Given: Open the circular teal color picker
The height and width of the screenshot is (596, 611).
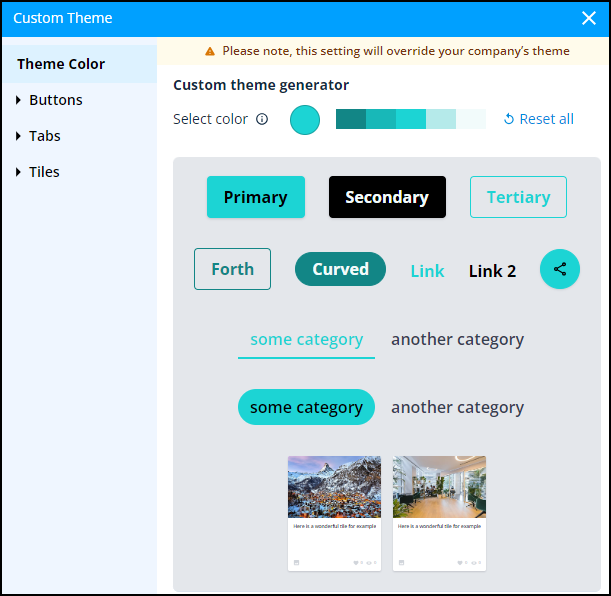Looking at the screenshot, I should (x=305, y=119).
